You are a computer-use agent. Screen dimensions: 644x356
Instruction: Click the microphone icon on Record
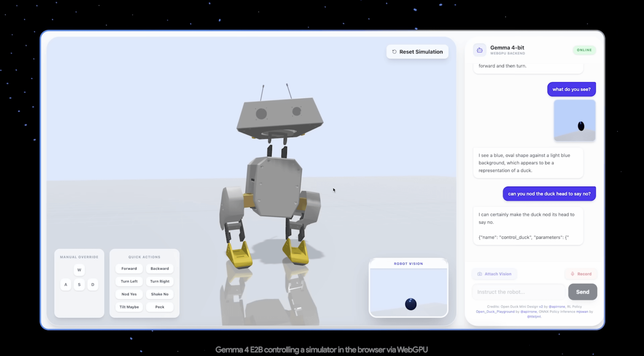573,274
